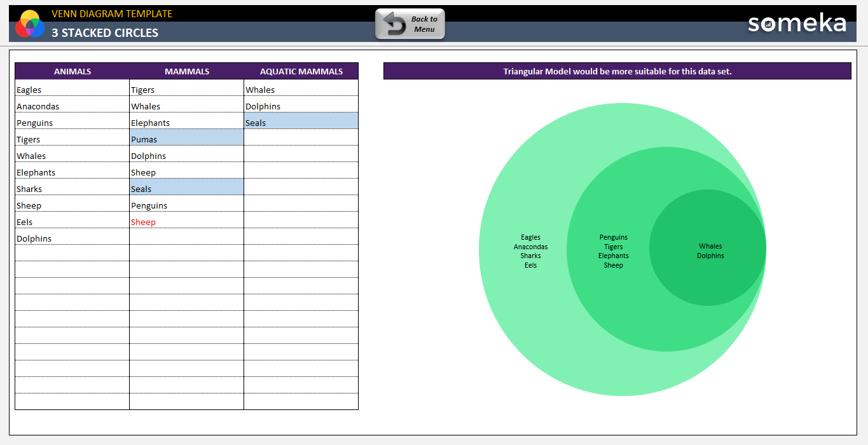Click the Triangular Model suggestion banner
The image size is (868, 445).
pyautogui.click(x=617, y=71)
